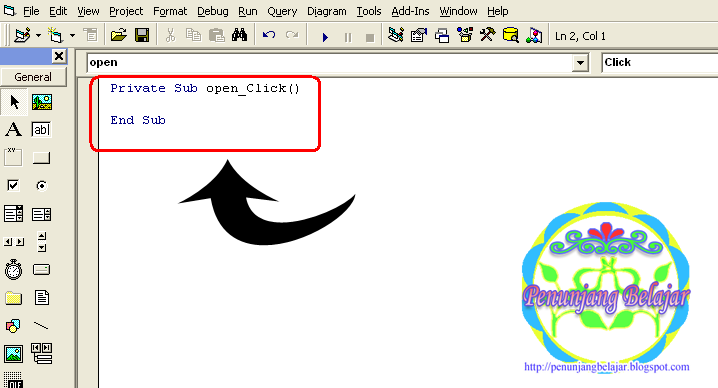Screen dimensions: 718x388
Task: Select the CheckBox control tool
Action: tap(13, 185)
